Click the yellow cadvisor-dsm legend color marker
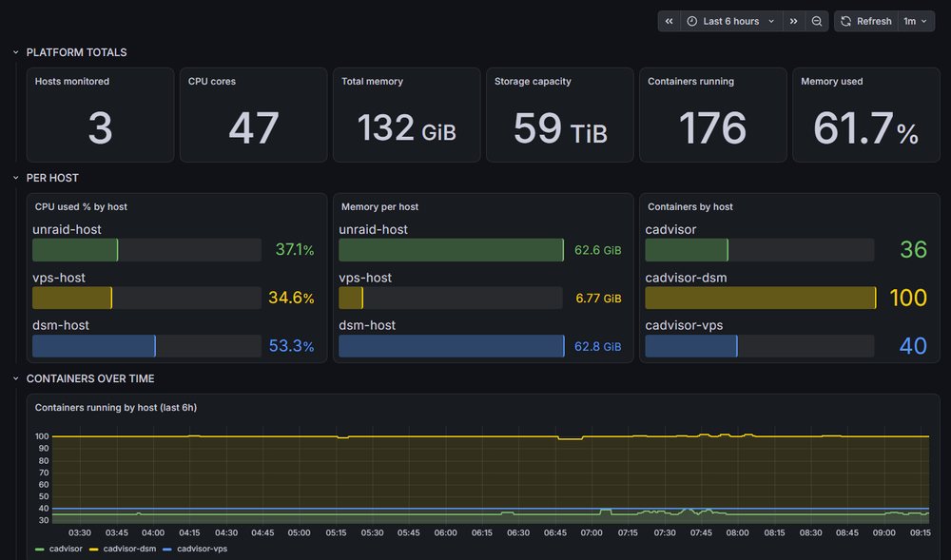 tap(94, 550)
